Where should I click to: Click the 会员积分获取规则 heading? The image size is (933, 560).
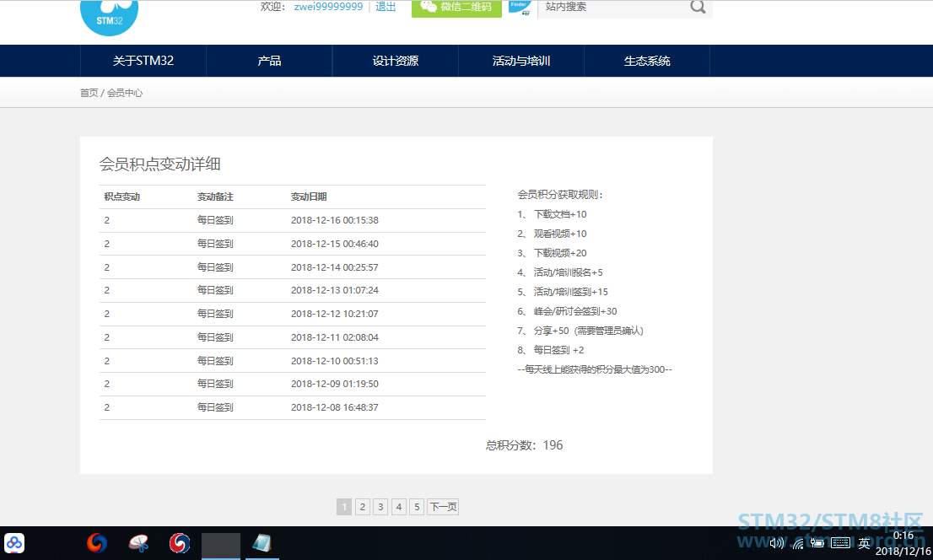pos(559,195)
